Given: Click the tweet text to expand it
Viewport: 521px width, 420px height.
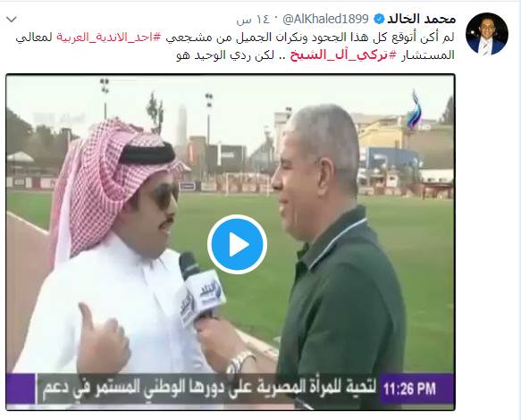Looking at the screenshot, I should pyautogui.click(x=235, y=46).
